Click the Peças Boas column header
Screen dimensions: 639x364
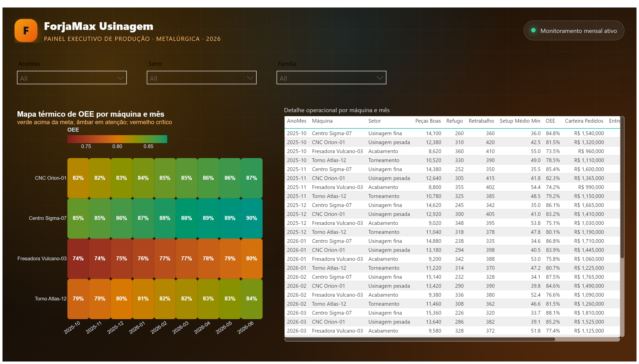coord(428,121)
